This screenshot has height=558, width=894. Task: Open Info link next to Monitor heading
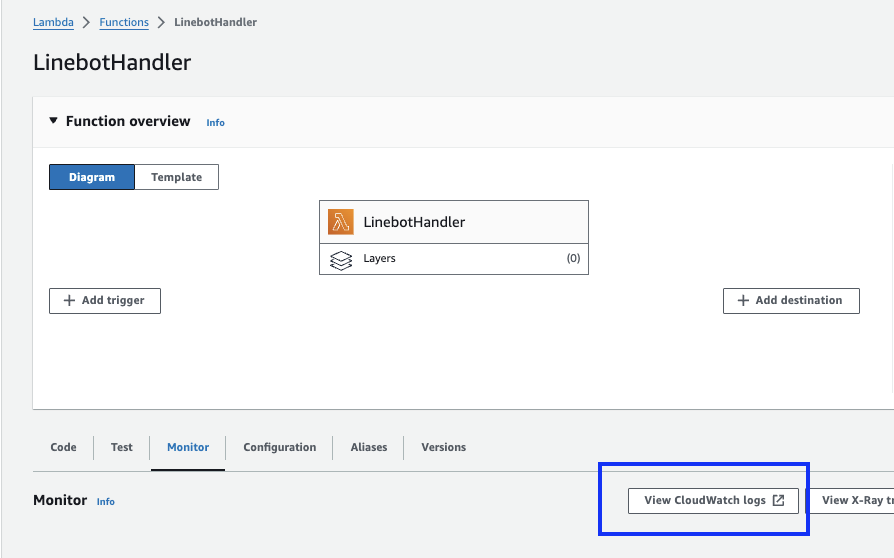(105, 502)
